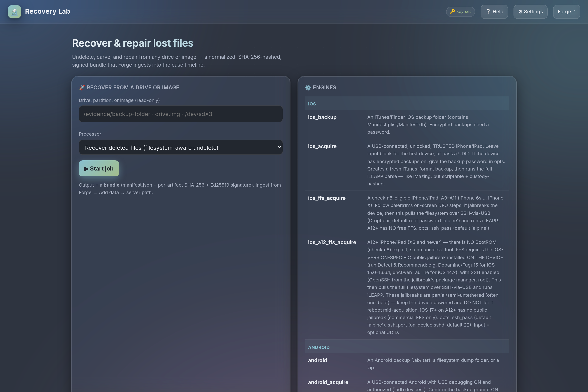Click the 'Processor' field label
588x392 pixels.
point(90,134)
